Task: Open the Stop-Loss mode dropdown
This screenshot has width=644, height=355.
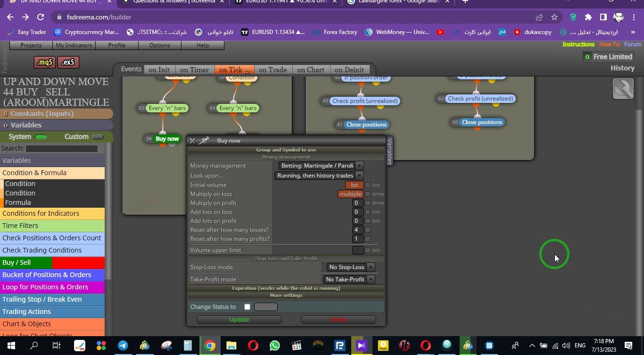Action: point(351,267)
